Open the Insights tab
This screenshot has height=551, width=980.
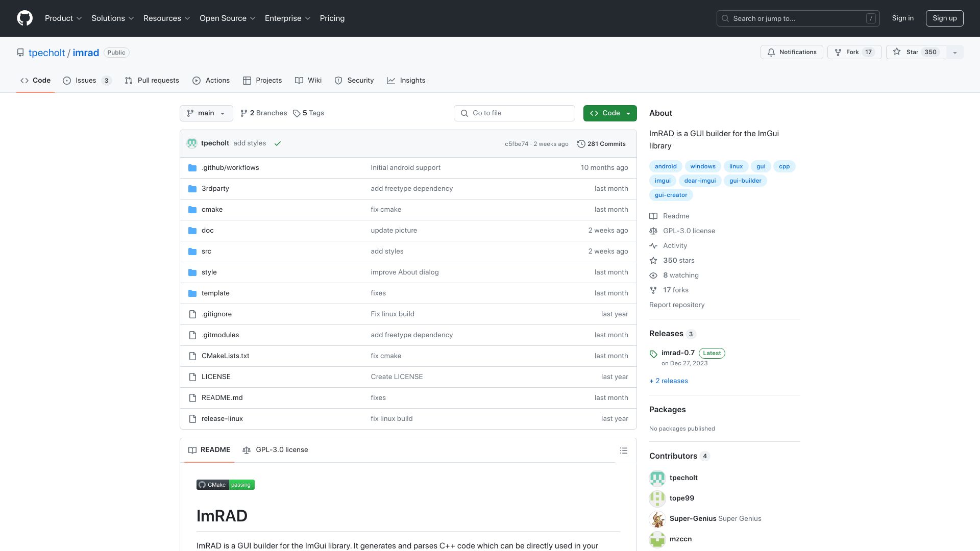click(x=406, y=81)
